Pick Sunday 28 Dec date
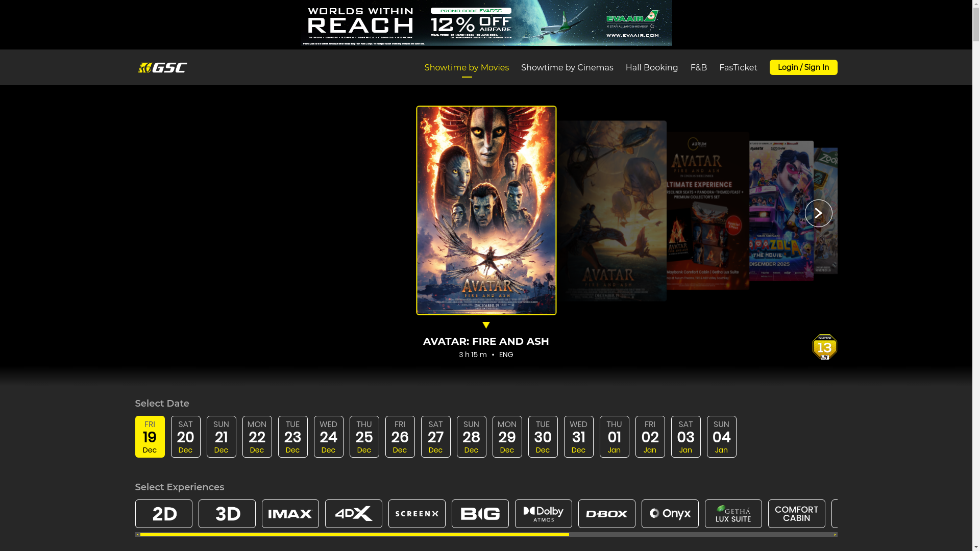The height and width of the screenshot is (551, 980). (471, 437)
